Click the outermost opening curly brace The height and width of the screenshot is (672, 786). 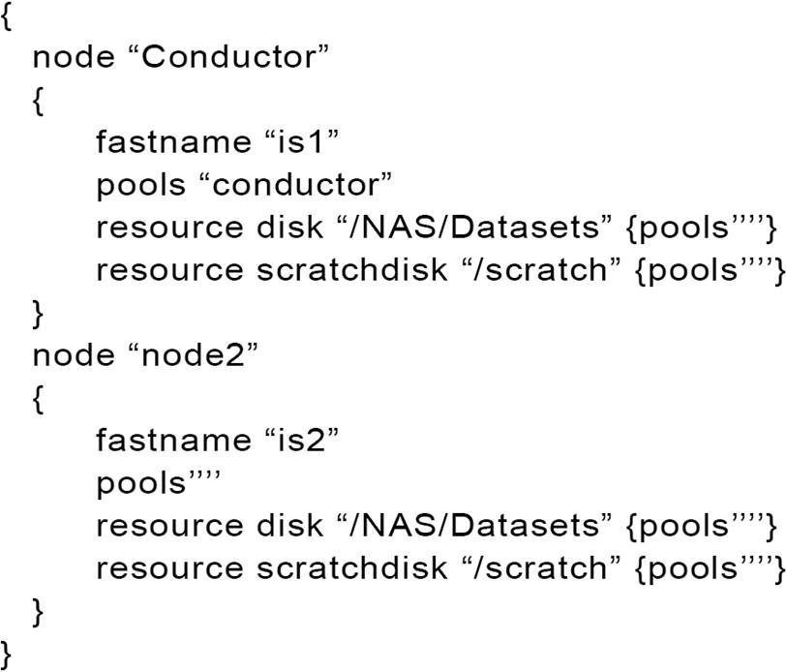8,15
